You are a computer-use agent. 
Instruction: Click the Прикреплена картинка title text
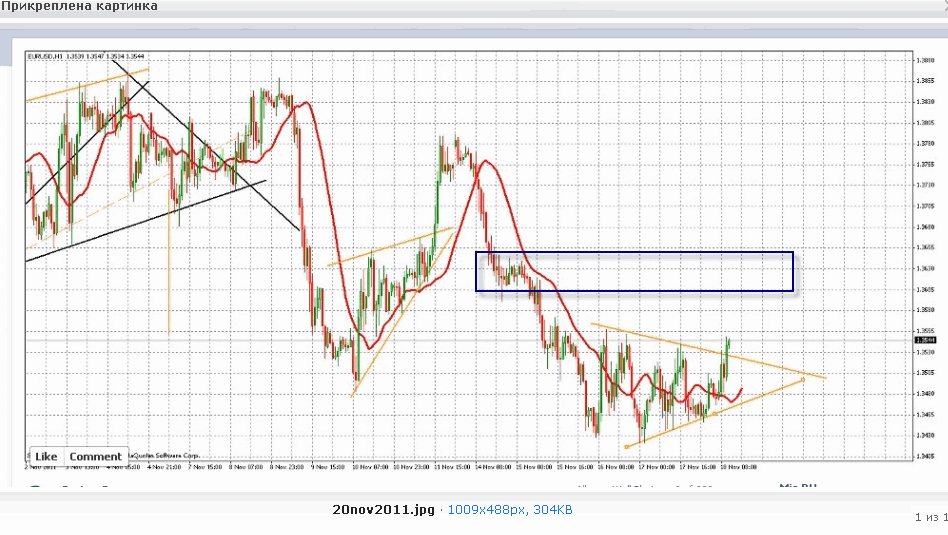(79, 6)
